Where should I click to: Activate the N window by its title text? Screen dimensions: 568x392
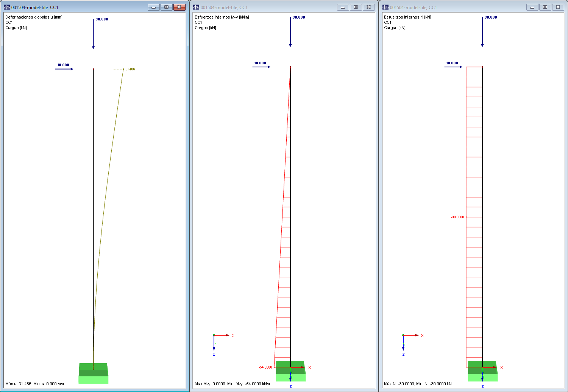[414, 8]
